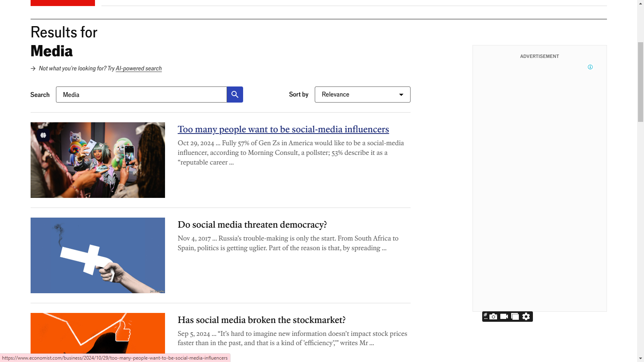Click the Media search input field
The width and height of the screenshot is (644, 362).
pyautogui.click(x=141, y=95)
